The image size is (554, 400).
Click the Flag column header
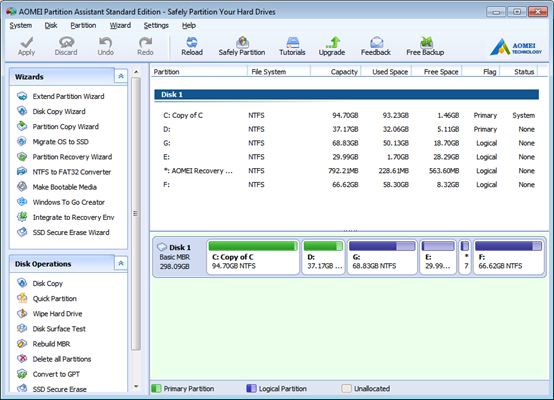point(481,72)
